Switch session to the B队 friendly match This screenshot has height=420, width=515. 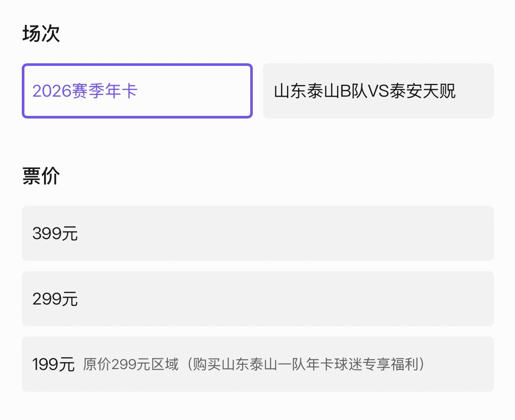379,91
